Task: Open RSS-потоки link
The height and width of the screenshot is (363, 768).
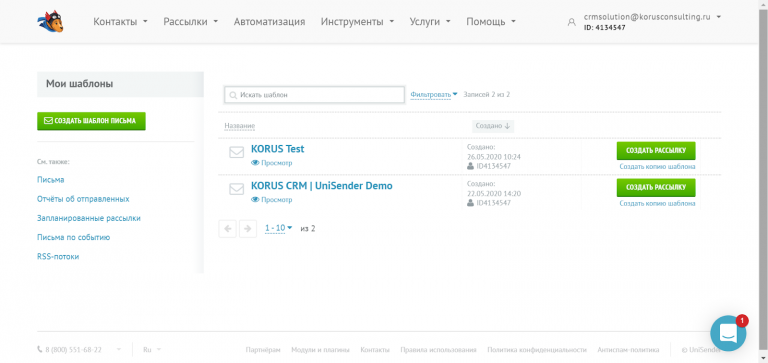Action: 58,256
